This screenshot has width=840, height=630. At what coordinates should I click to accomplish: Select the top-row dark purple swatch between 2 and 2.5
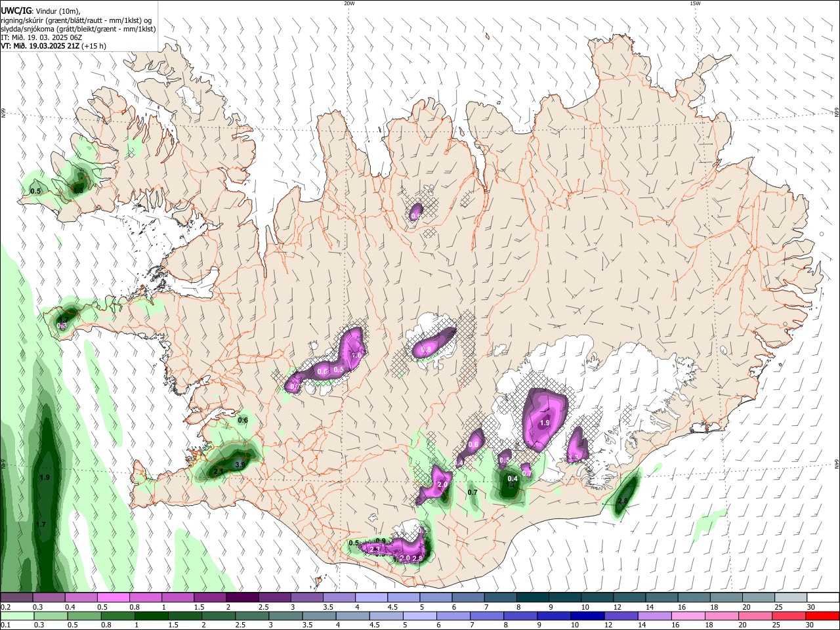[x=241, y=598]
